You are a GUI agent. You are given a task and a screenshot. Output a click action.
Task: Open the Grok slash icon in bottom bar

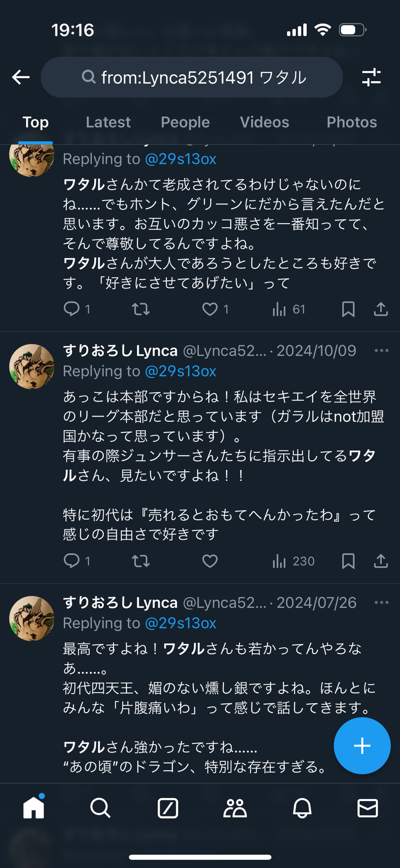[168, 808]
